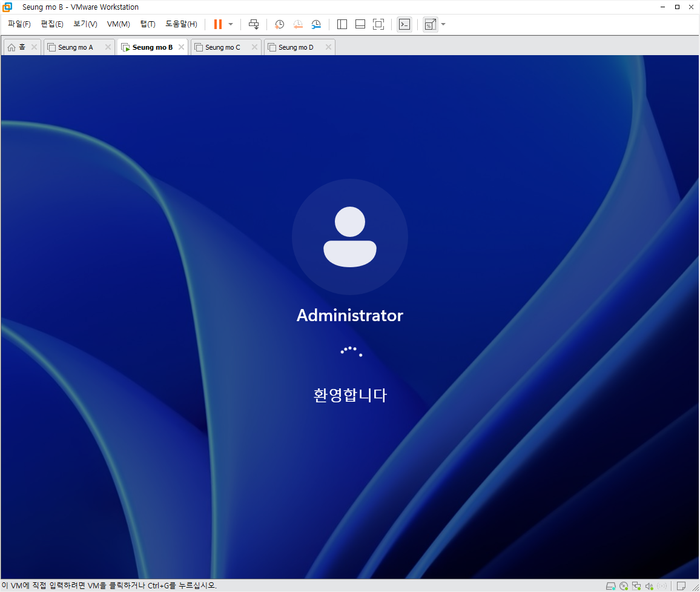
Task: Take a snapshot of this virtual machine
Action: click(280, 24)
